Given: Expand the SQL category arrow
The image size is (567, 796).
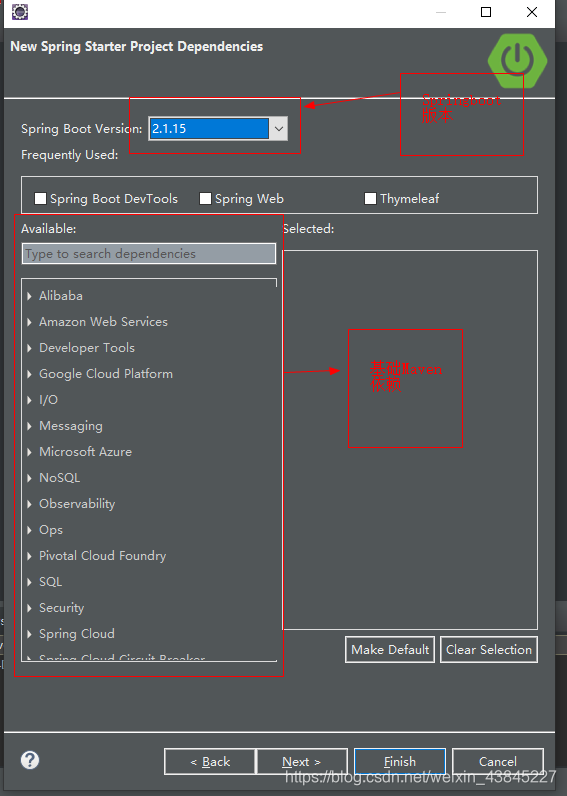Looking at the screenshot, I should click(29, 582).
